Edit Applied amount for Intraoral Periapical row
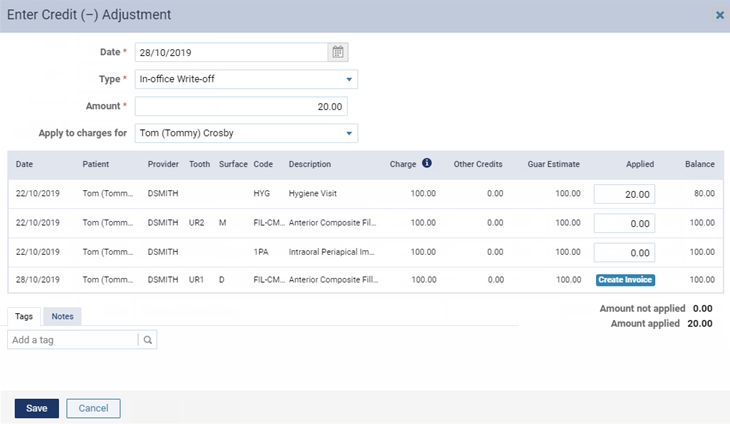This screenshot has width=730, height=424. pos(624,253)
